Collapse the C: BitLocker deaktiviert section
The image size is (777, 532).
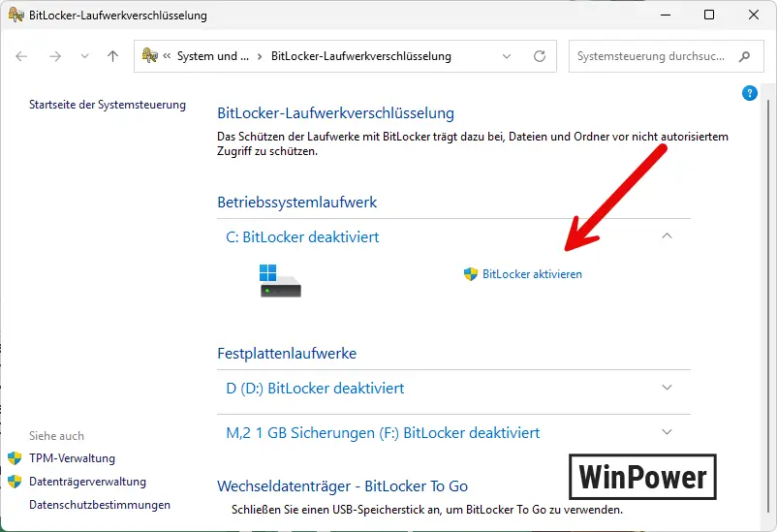tap(667, 236)
